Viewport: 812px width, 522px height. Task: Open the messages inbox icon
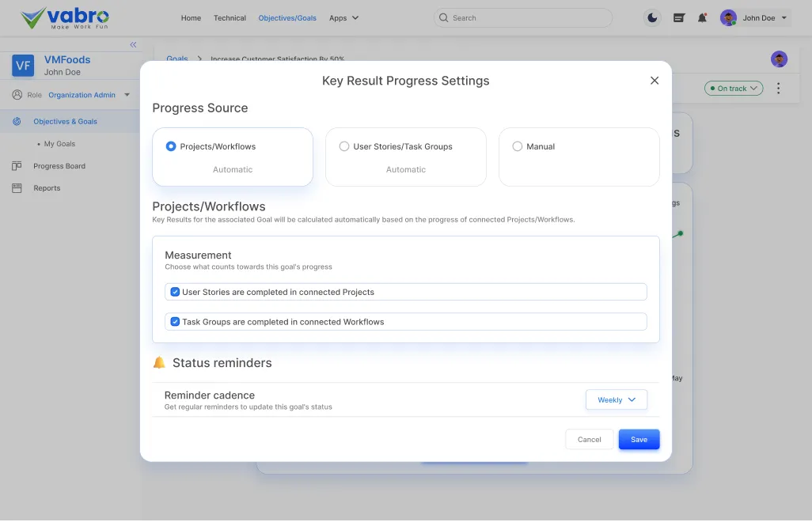(678, 18)
